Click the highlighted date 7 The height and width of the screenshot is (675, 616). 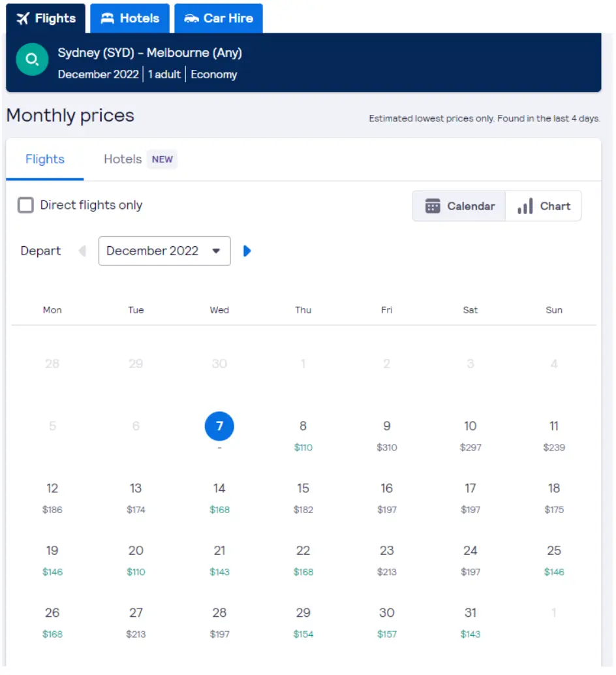point(219,426)
